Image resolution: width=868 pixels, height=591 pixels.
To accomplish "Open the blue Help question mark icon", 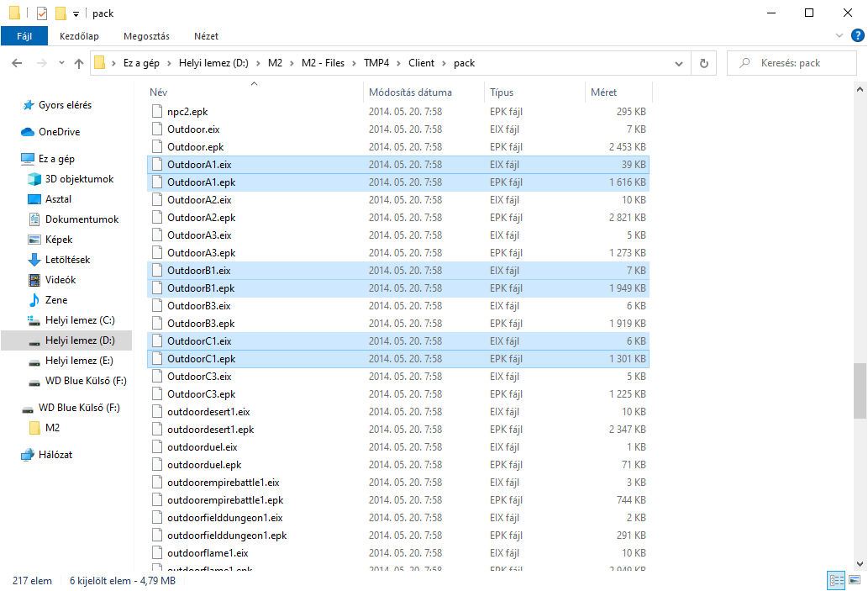I will [857, 35].
